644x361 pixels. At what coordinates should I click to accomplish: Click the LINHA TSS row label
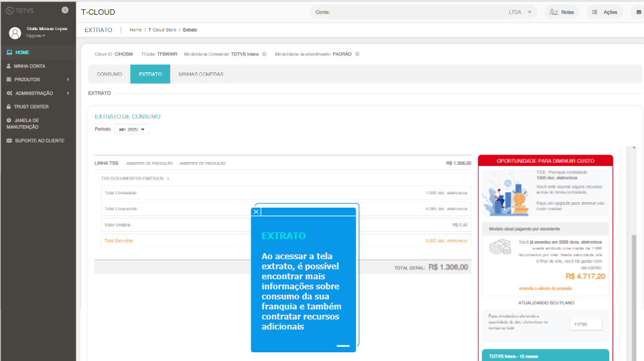tap(107, 163)
